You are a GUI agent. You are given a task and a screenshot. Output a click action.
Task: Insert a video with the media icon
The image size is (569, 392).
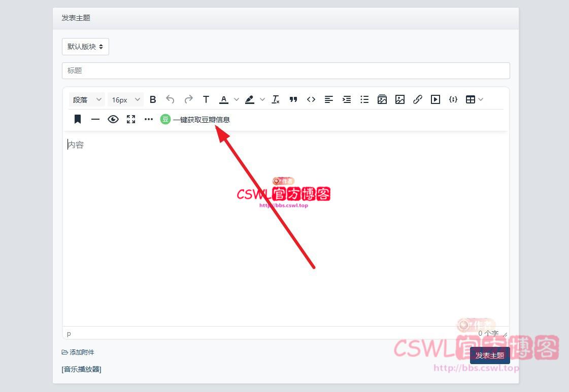tap(436, 99)
